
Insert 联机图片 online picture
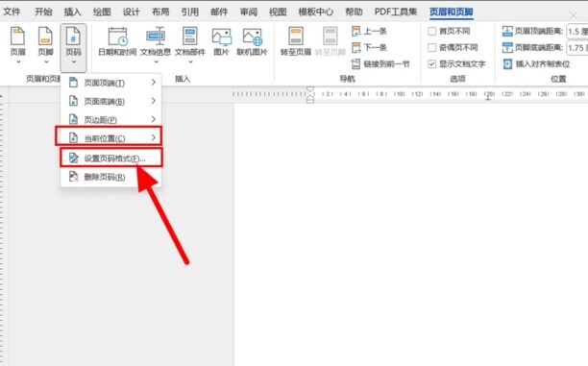tap(252, 41)
